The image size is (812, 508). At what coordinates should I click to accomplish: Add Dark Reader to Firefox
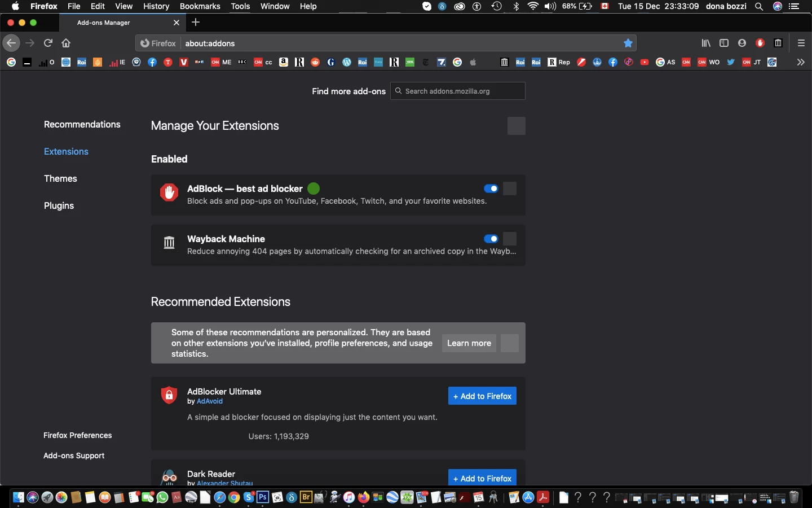482,478
